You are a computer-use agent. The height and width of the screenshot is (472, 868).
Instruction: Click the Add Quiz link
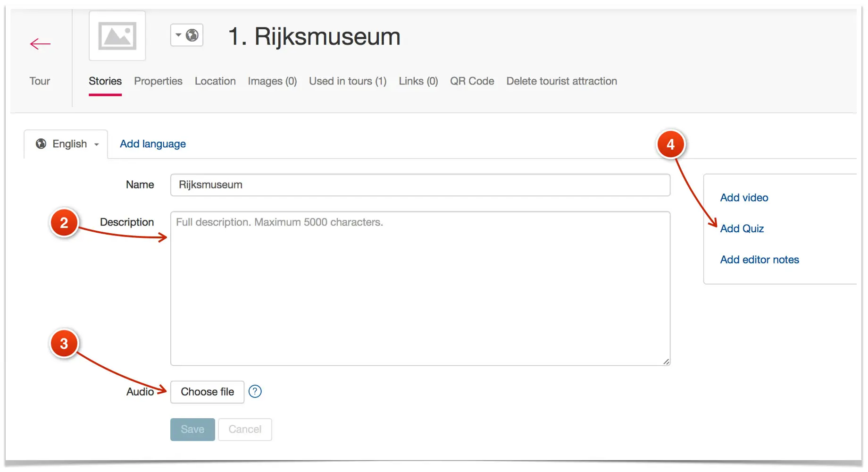[x=742, y=228]
